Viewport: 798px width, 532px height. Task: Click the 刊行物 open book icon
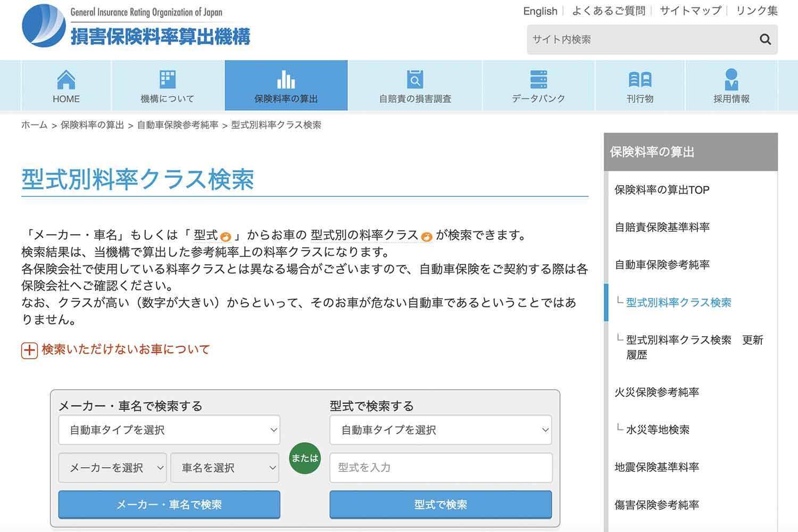coord(640,79)
